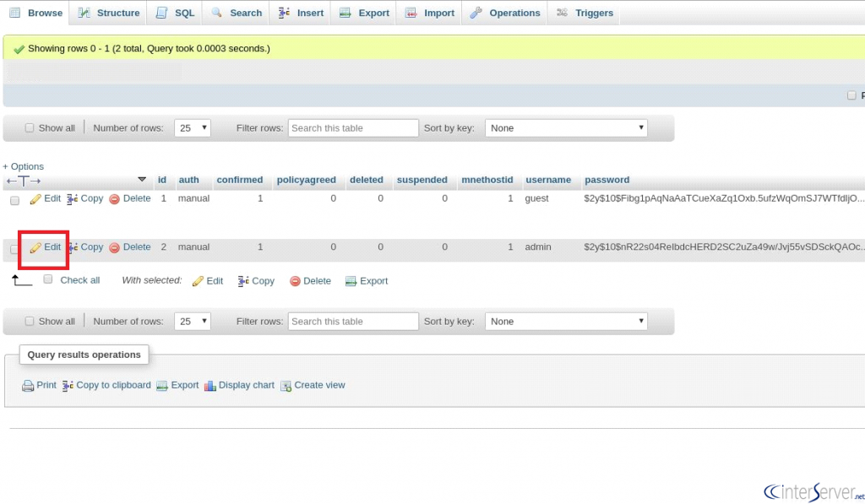Open the top Sort by key dropdown

[566, 128]
